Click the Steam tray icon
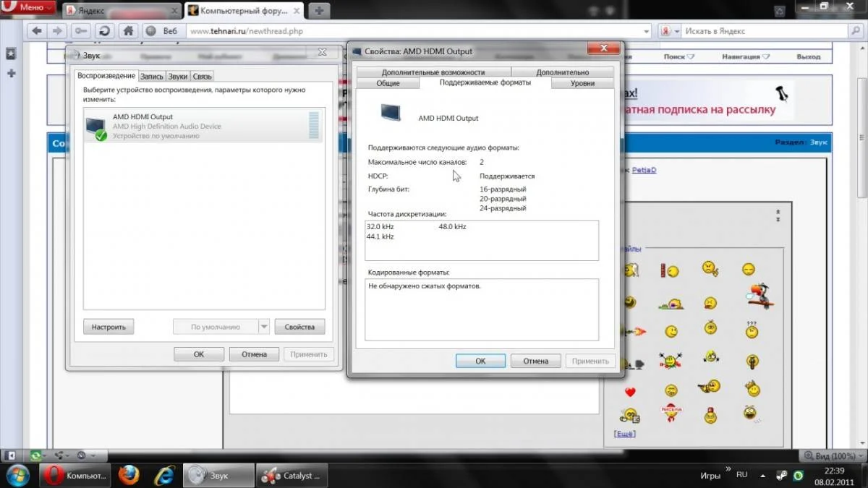The height and width of the screenshot is (488, 868). pos(780,476)
